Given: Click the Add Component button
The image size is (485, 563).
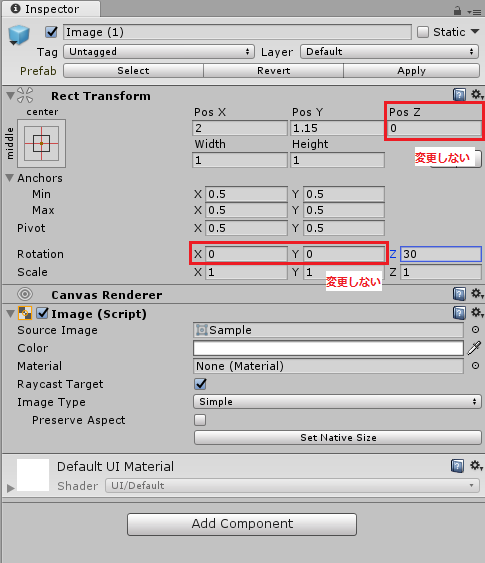Looking at the screenshot, I should [242, 524].
